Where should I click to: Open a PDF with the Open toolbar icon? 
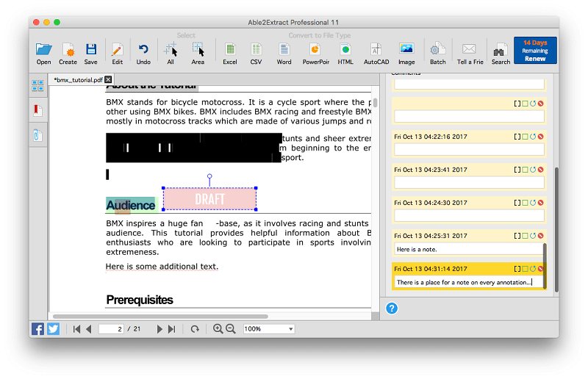[x=43, y=53]
